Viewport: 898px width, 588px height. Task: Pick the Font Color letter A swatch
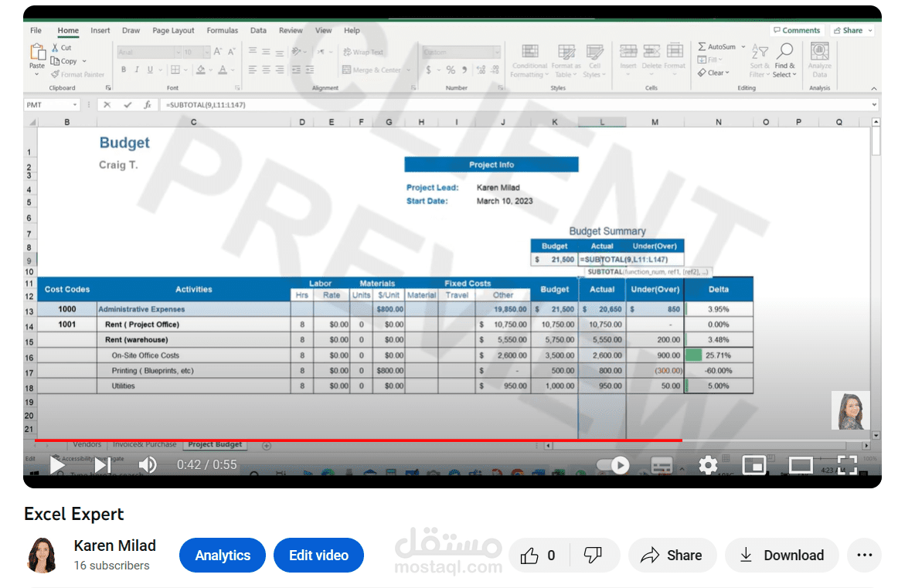(x=223, y=70)
